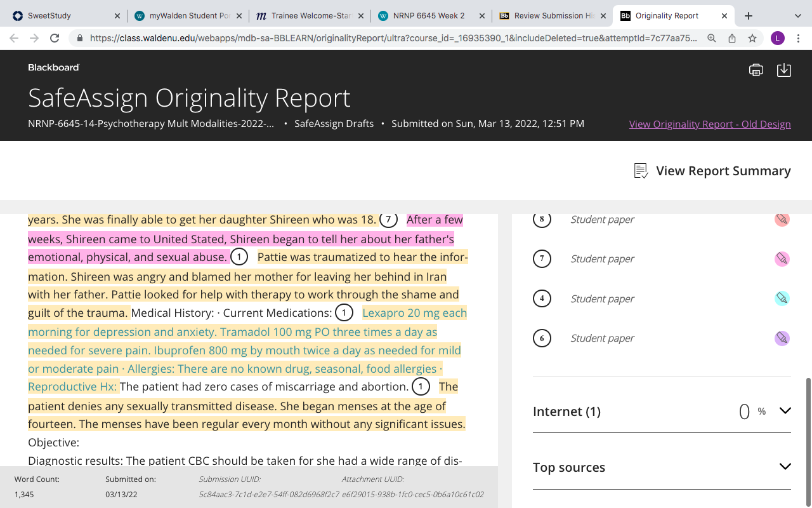
Task: Bookmark this page with star icon
Action: click(752, 38)
